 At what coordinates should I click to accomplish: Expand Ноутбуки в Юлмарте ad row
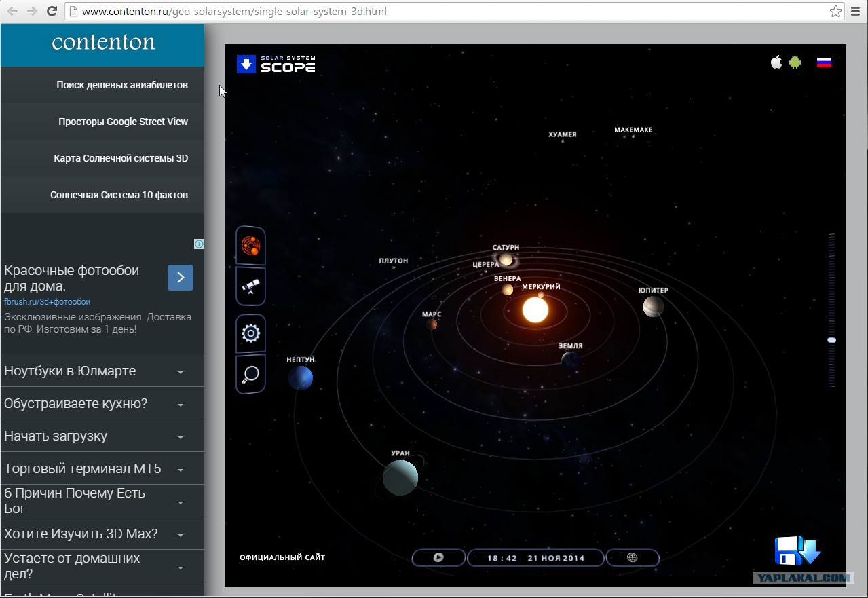[102, 371]
